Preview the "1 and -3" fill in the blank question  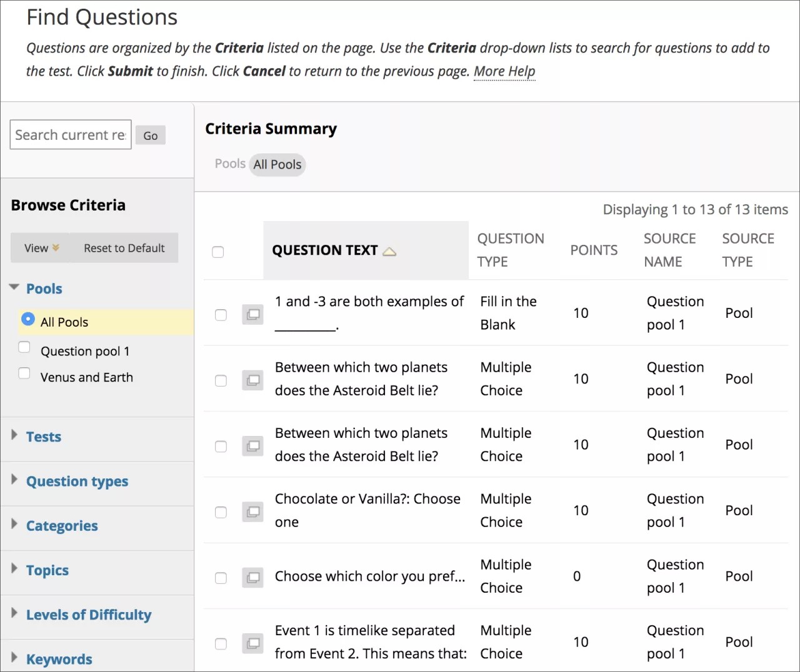(x=252, y=315)
